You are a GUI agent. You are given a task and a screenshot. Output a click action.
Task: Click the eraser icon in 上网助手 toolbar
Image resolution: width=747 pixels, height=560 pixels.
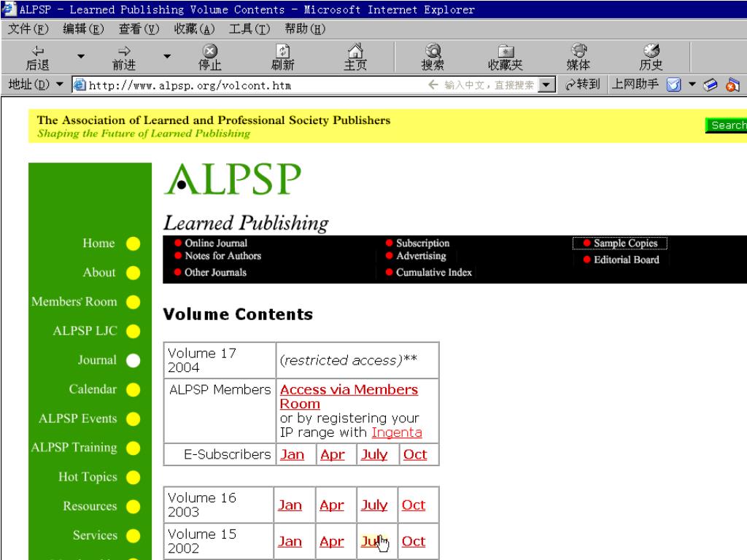(x=711, y=85)
